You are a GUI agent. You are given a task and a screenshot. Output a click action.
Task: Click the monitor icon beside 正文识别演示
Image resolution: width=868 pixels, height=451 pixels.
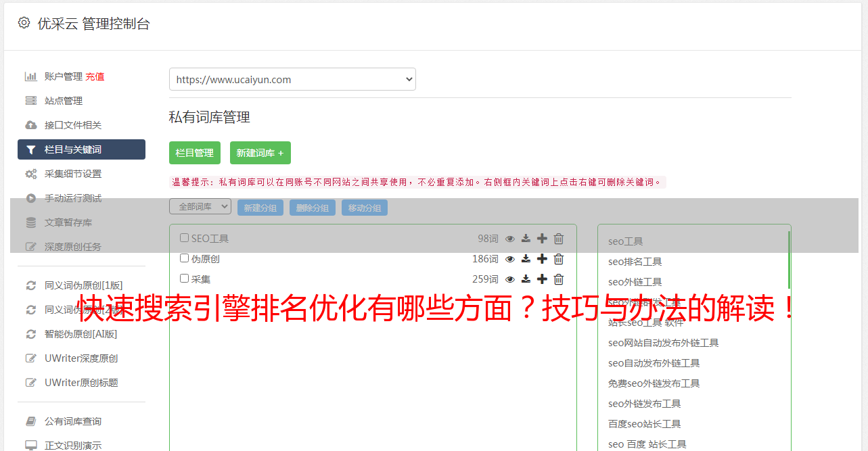click(x=30, y=446)
